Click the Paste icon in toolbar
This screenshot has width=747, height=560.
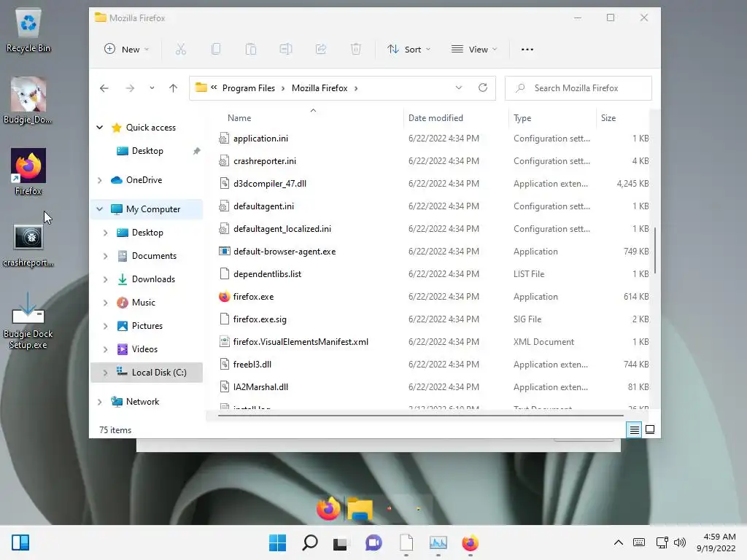[251, 49]
